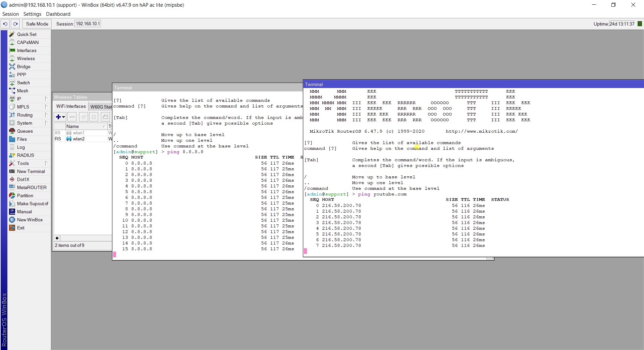Click scroll left arrow in Wireless Tables
The height and width of the screenshot is (350, 644).
click(x=57, y=238)
